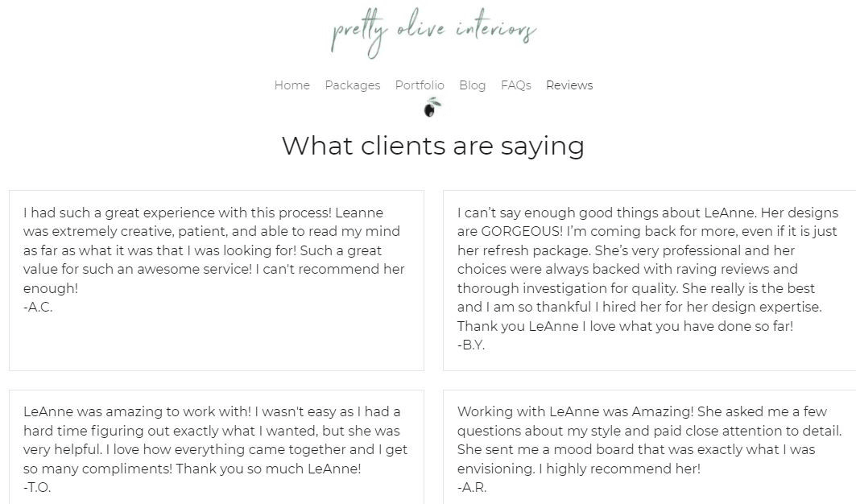Click the -T.O. reviewer signature
The height and width of the screenshot is (504, 856).
pyautogui.click(x=37, y=487)
